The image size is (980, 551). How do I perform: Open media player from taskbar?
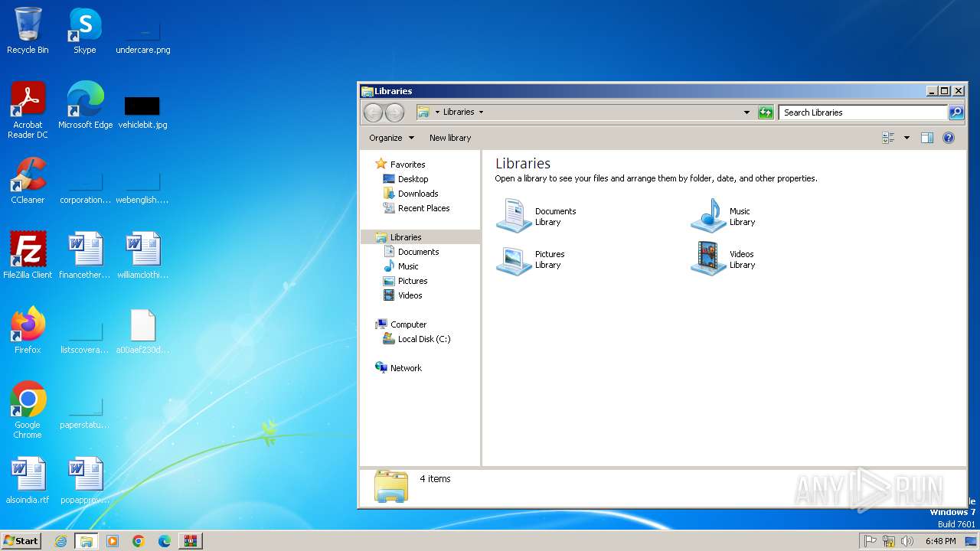tap(113, 541)
